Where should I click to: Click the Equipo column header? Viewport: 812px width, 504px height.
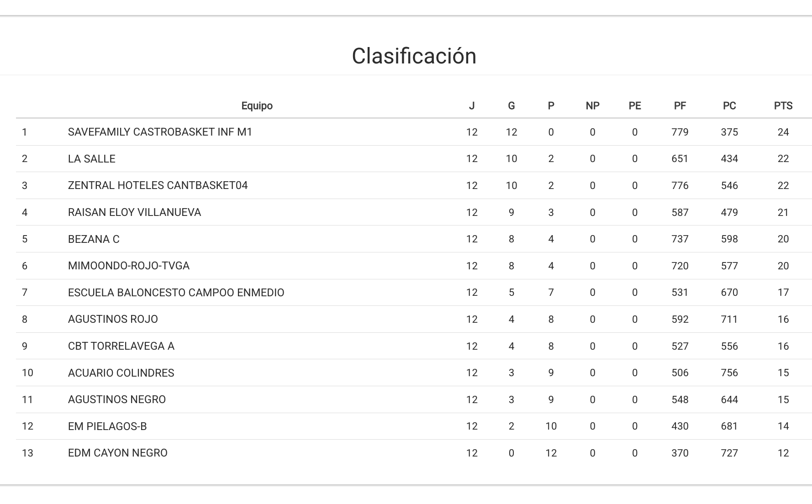257,106
